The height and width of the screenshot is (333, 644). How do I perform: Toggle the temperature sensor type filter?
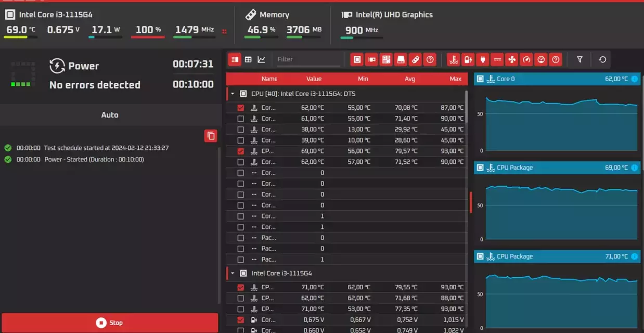pos(454,59)
